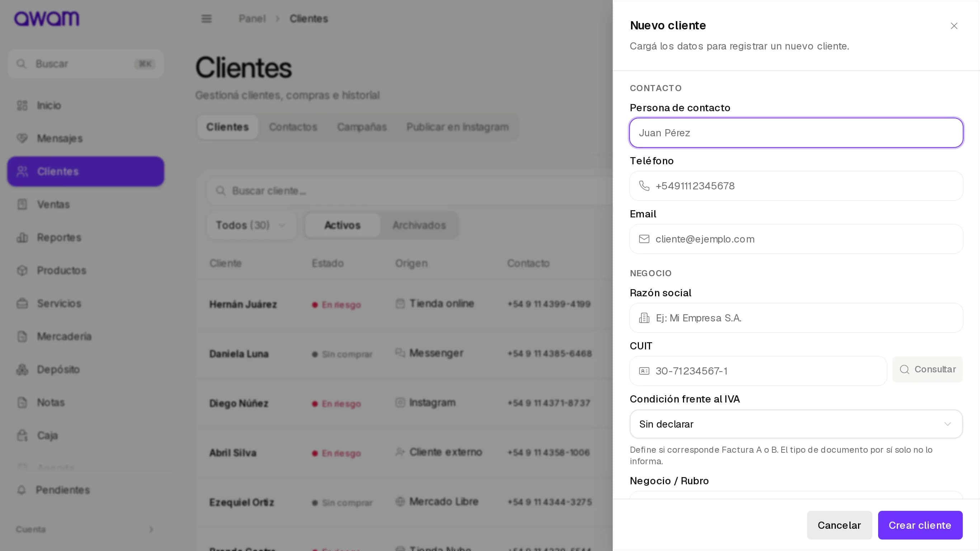Switch to the Contactos tab
Screen dimensions: 980x551
[x=293, y=127]
